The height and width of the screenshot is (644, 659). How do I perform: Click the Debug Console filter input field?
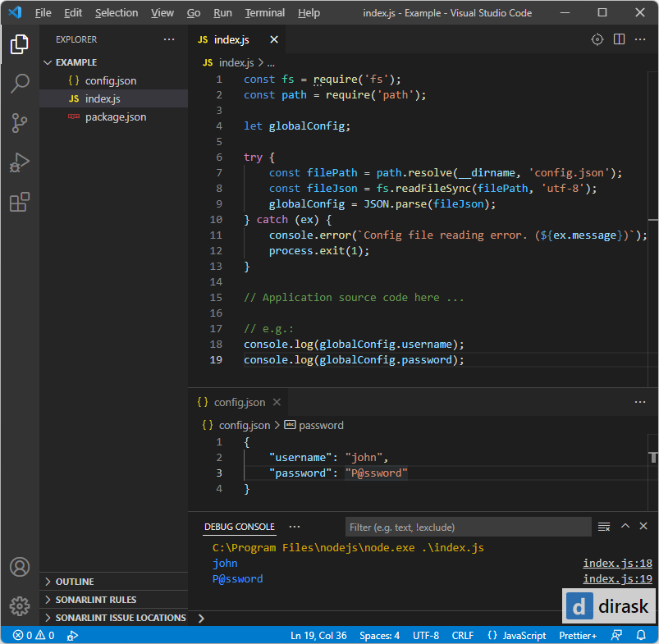pyautogui.click(x=468, y=526)
